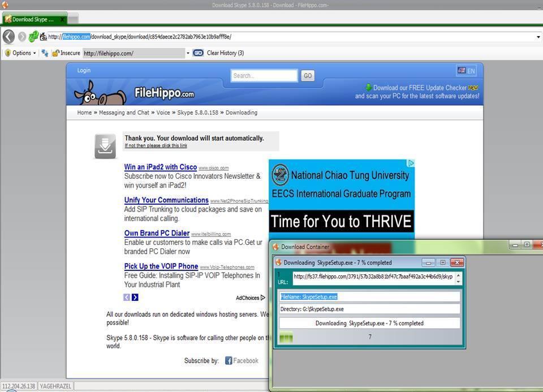Minimize the Download Container window
Viewport: 543px width, 392px height.
[515, 245]
